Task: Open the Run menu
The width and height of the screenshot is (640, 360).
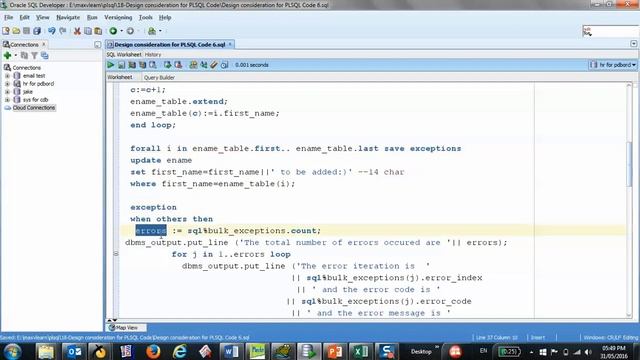Action: point(92,18)
